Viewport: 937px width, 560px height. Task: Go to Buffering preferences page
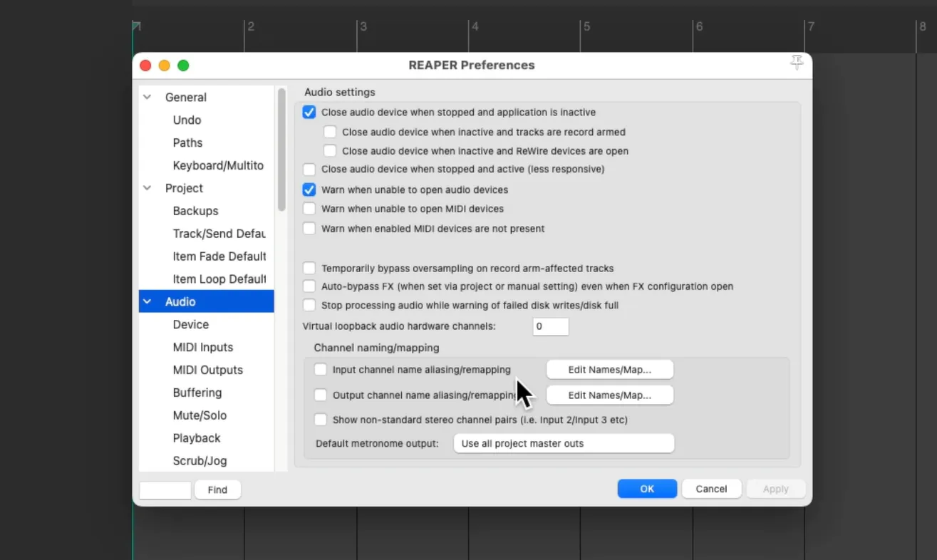point(197,393)
